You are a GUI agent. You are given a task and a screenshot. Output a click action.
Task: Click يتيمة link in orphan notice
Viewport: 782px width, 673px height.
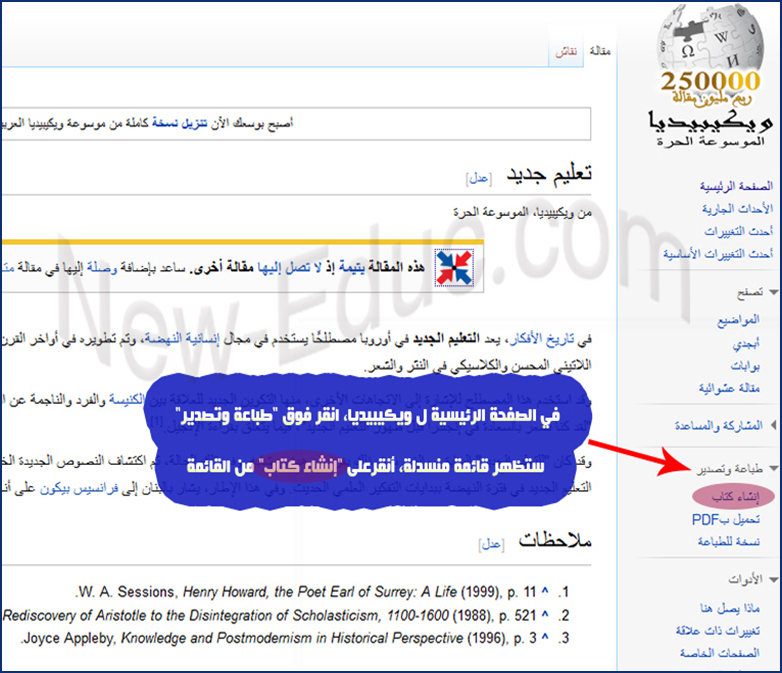tap(352, 267)
